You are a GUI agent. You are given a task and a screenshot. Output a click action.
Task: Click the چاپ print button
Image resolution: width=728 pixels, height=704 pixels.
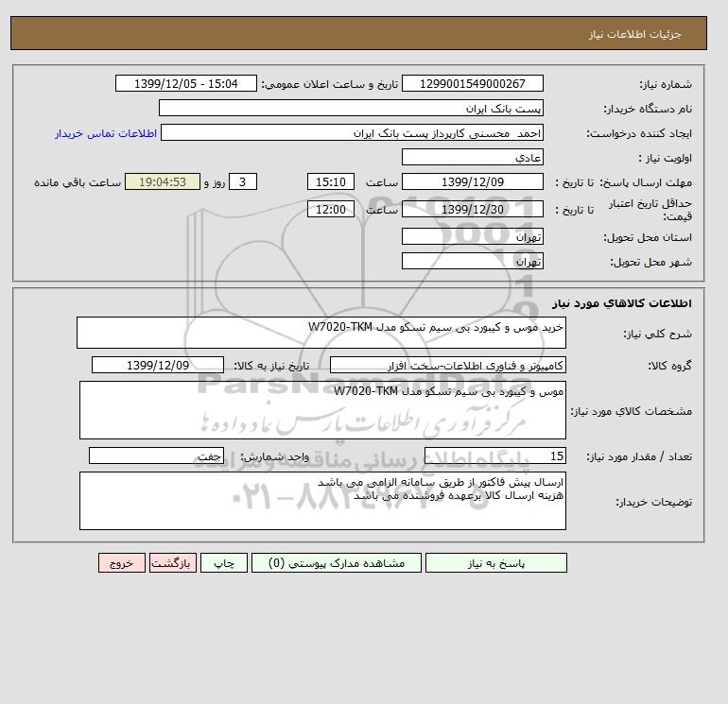(224, 562)
